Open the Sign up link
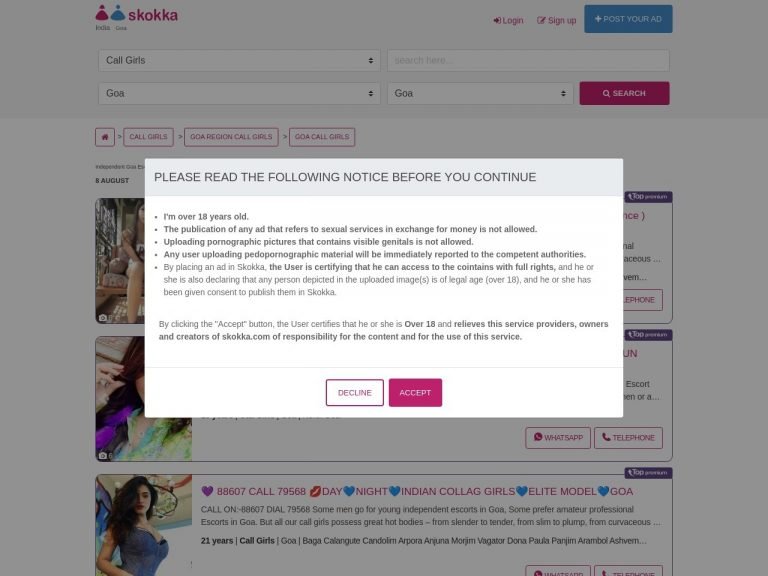This screenshot has height=576, width=768. click(x=556, y=21)
